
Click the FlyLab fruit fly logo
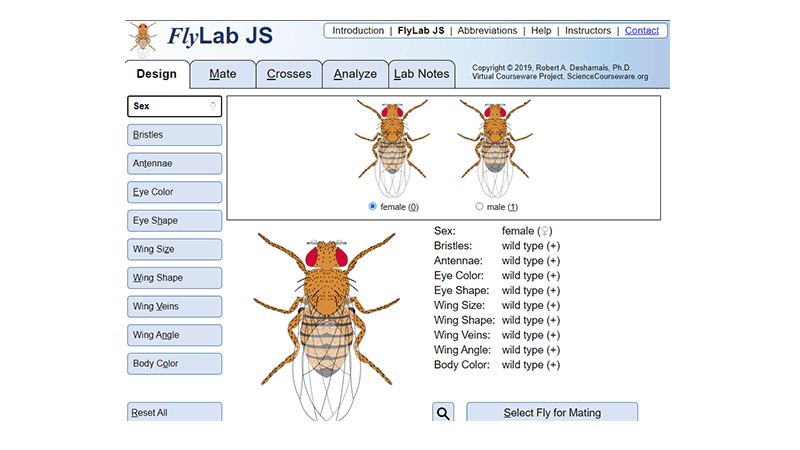[x=144, y=38]
